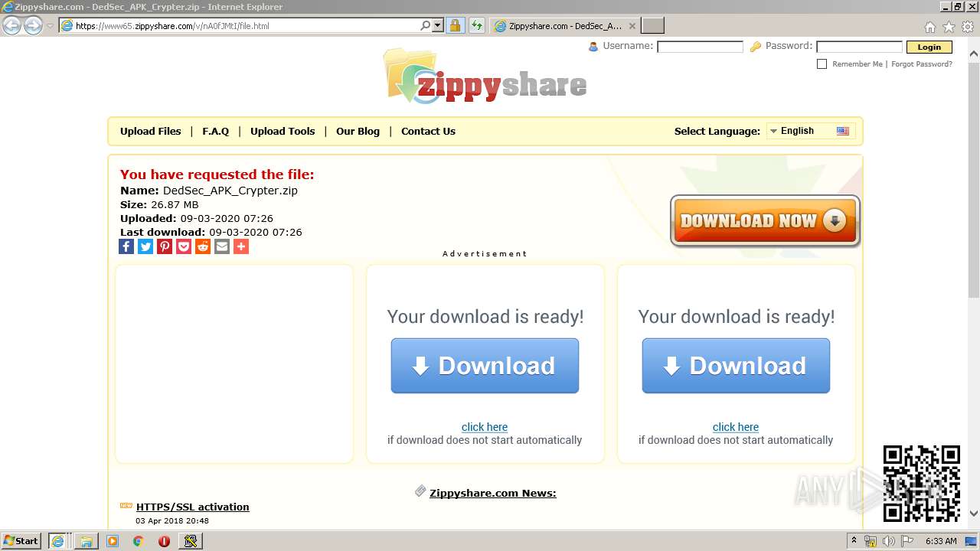Click the Windows Start button

point(21,540)
